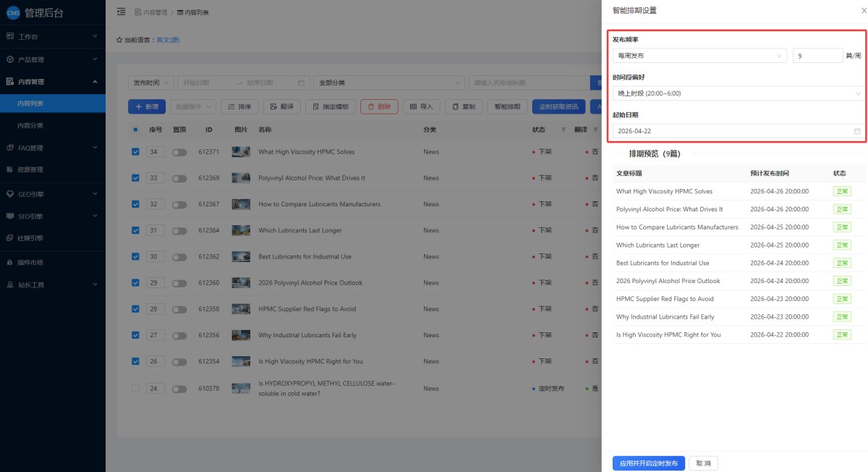
Task: Click the 工作台 icon in sidebar
Action: click(10, 36)
